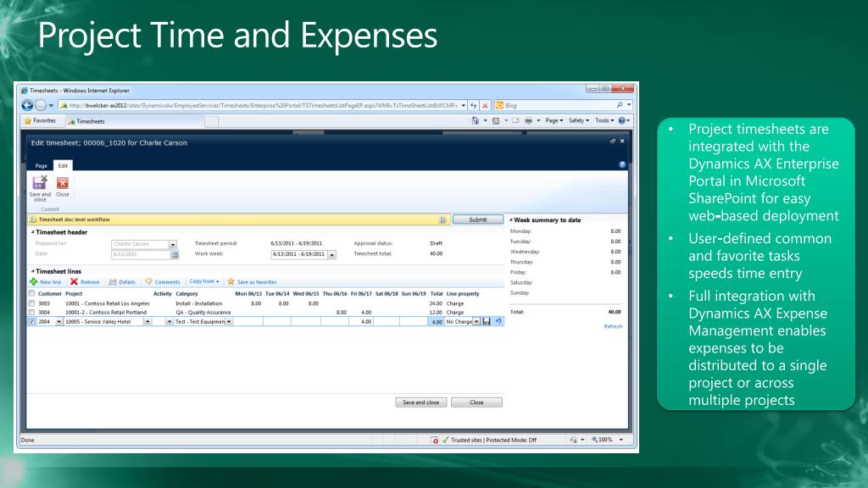Collapse the Timesheet header section
This screenshot has height=488, width=868.
coord(33,232)
